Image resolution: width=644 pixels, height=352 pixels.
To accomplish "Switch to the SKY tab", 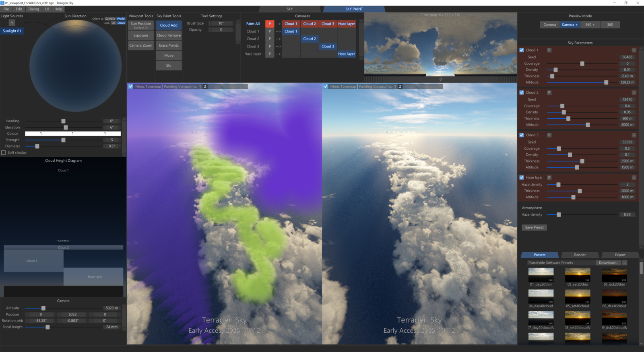I will 290,9.
